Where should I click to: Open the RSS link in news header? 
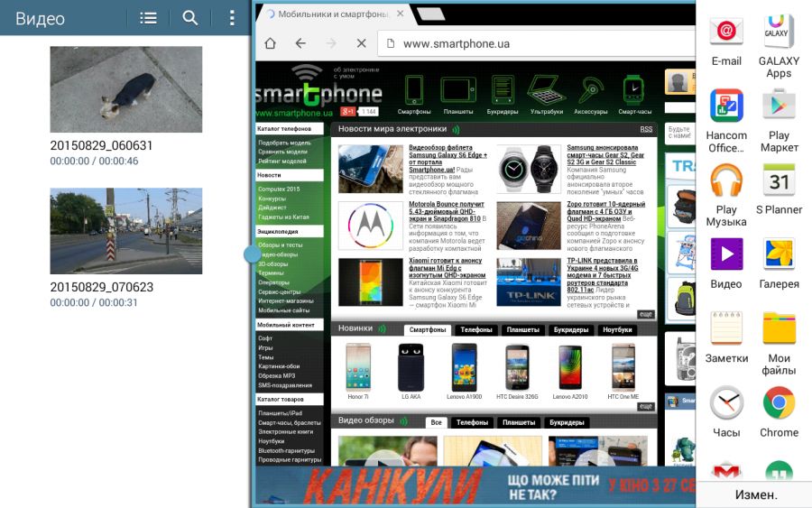[646, 129]
